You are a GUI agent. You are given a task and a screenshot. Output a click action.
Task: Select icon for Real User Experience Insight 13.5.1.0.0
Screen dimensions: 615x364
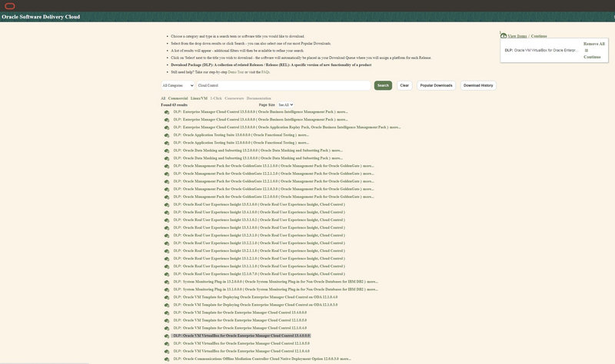[167, 205]
